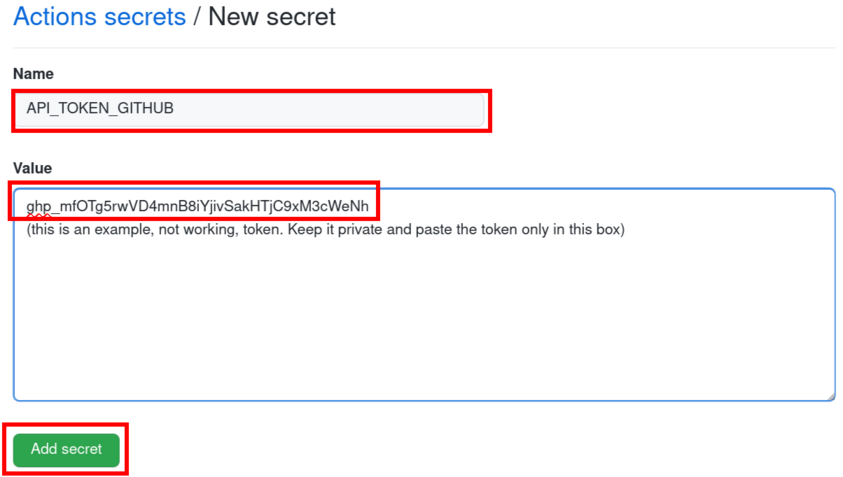Click the Value field label
This screenshot has width=843, height=477.
32,168
